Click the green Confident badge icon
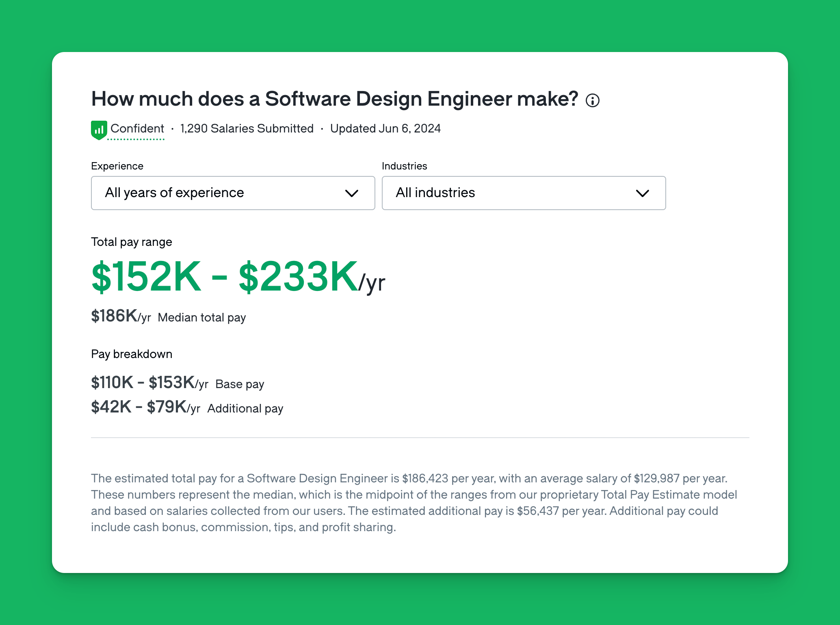840x625 pixels. point(99,130)
